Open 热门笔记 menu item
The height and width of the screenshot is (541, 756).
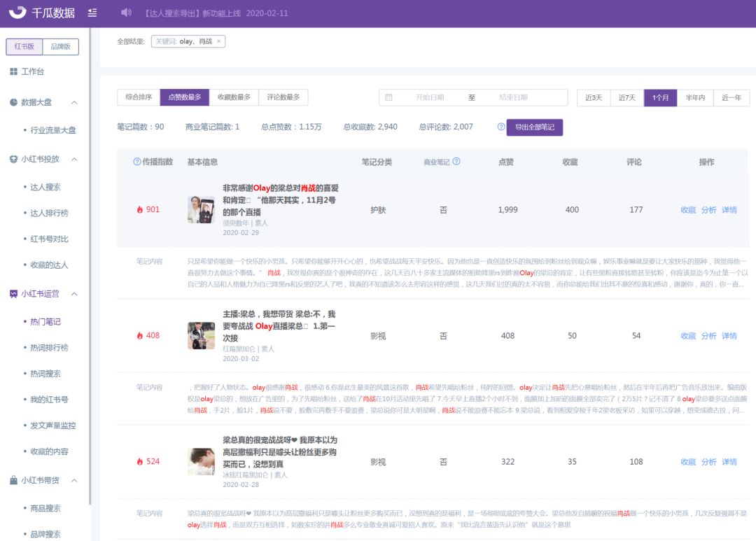coord(45,322)
